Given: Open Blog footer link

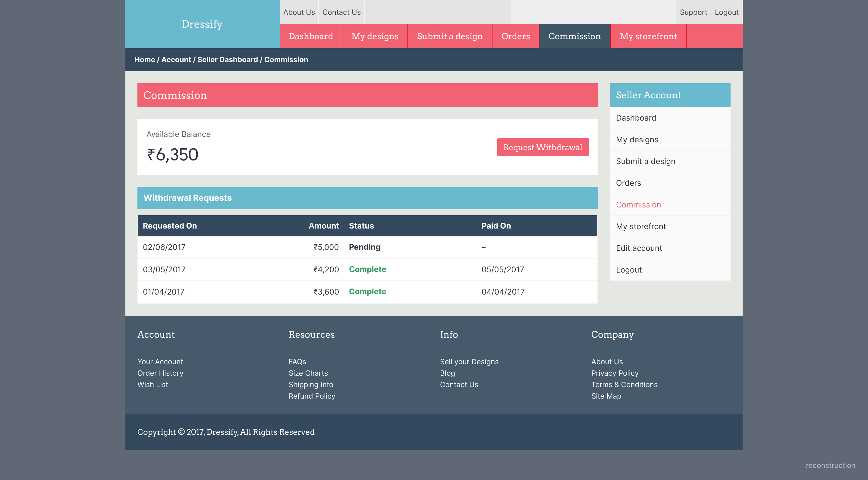Looking at the screenshot, I should click(x=447, y=373).
